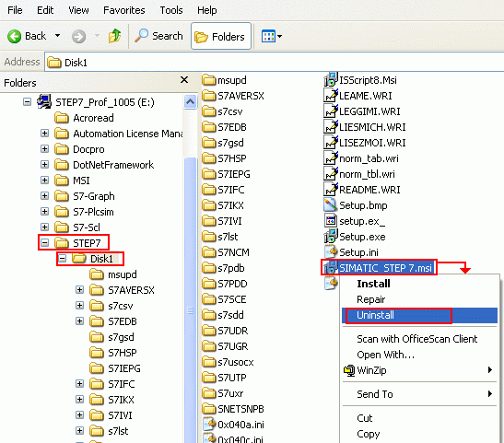The height and width of the screenshot is (443, 504).
Task: Open the Help menu
Action: point(207,10)
